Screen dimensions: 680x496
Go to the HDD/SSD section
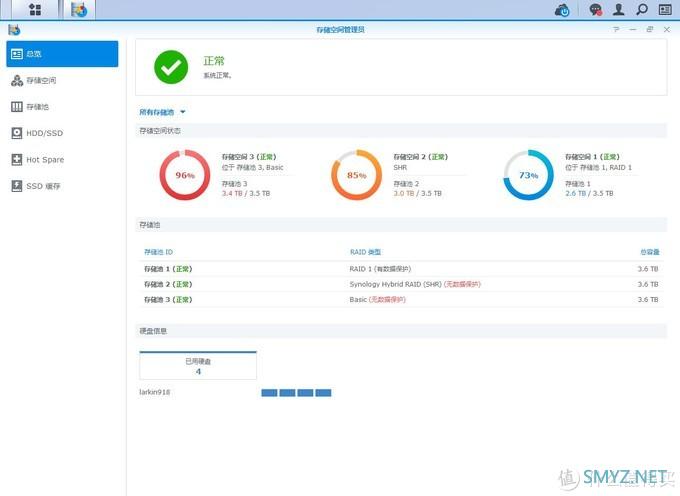coord(62,133)
